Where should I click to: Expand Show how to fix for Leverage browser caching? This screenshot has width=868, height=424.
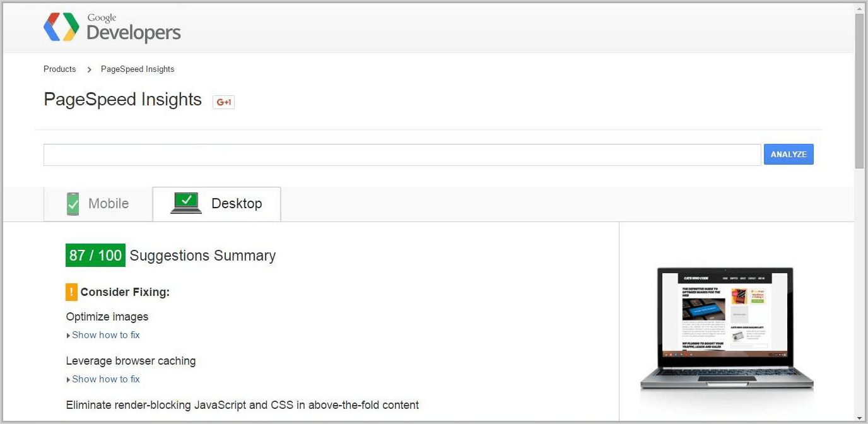coord(106,379)
